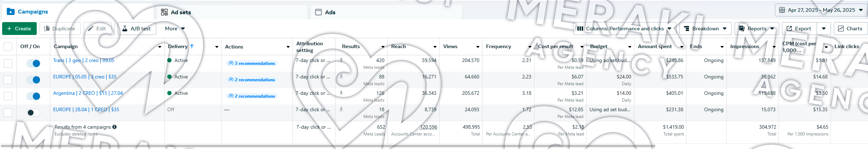
Task: Open the Export options dropdown arrow
Action: point(824,29)
